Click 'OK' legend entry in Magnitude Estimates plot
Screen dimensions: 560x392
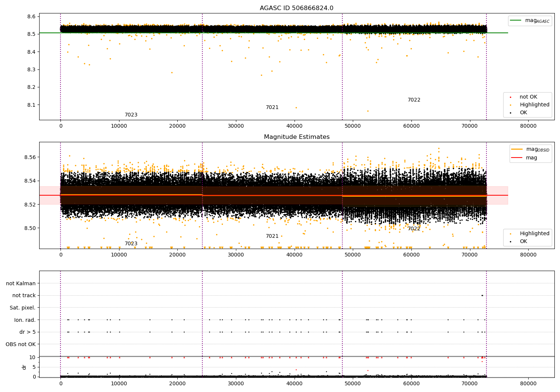(x=523, y=242)
